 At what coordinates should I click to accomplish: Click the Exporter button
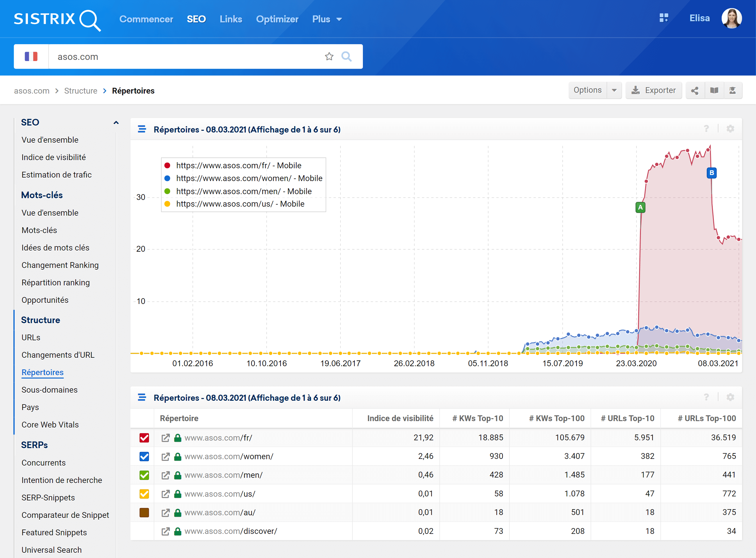tap(653, 90)
